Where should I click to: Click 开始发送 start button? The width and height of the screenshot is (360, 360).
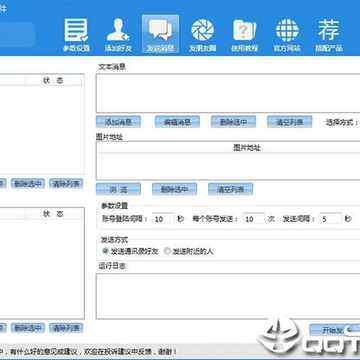tap(335, 330)
